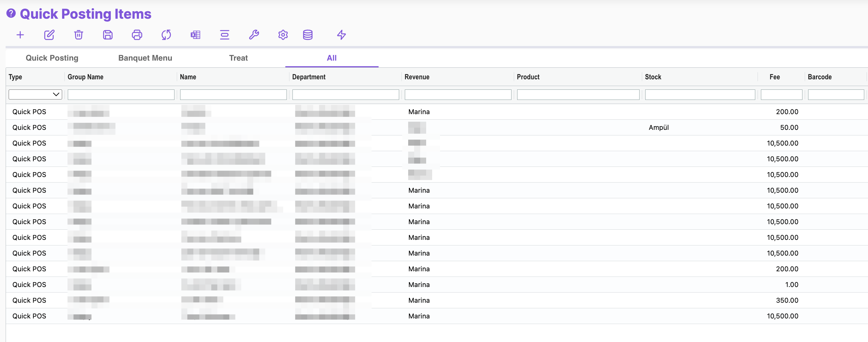Click the Revenue filter input field

(458, 95)
